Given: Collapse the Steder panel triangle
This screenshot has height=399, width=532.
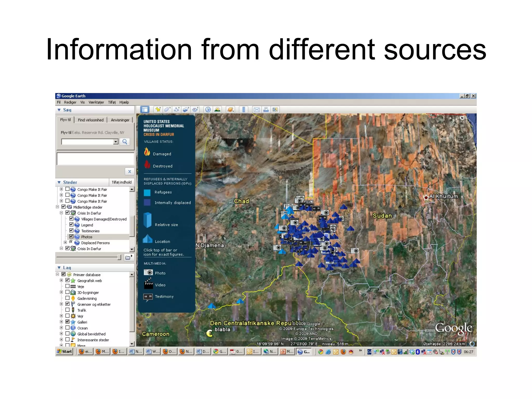Looking at the screenshot, I should point(59,182).
